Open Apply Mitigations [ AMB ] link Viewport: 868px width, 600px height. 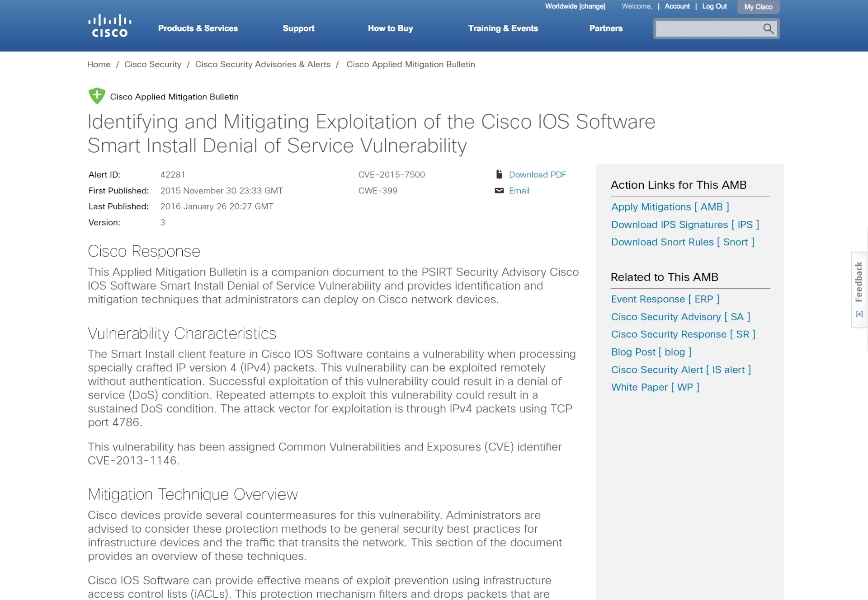coord(670,207)
